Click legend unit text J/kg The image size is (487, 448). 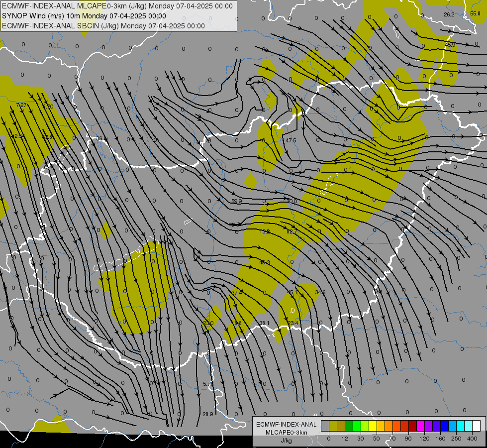click(287, 441)
